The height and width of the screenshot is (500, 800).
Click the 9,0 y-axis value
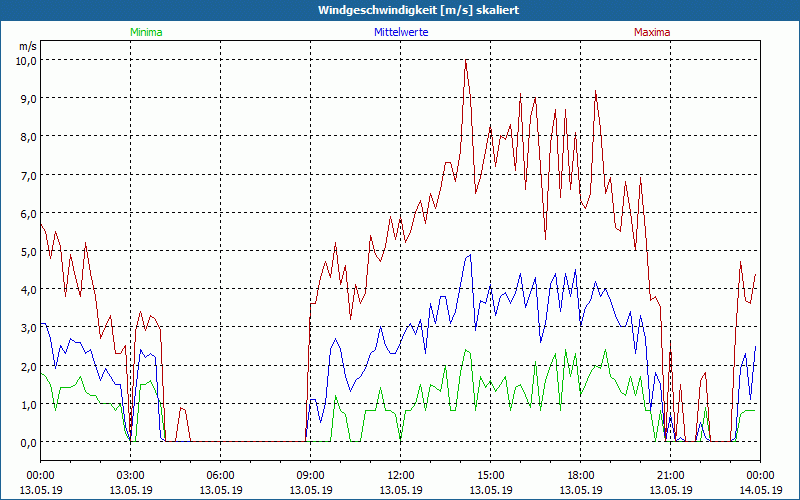coord(29,99)
